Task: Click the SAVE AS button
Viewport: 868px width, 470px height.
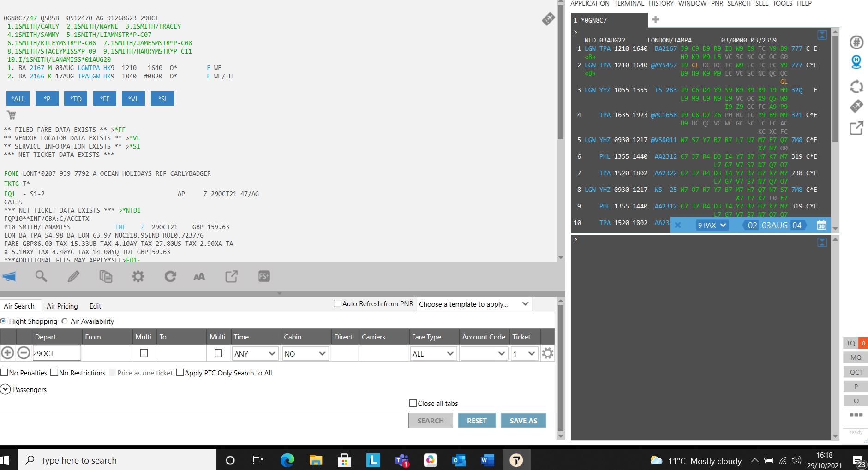Action: tap(523, 421)
